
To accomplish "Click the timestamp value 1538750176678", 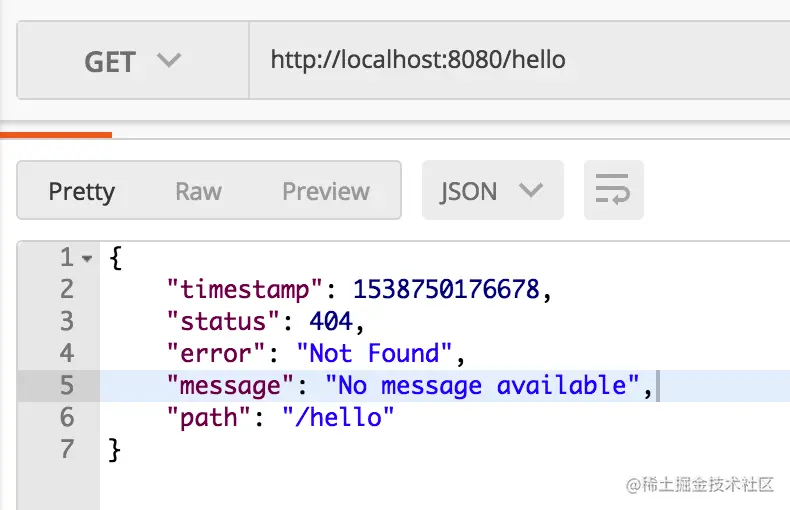I will tap(446, 289).
